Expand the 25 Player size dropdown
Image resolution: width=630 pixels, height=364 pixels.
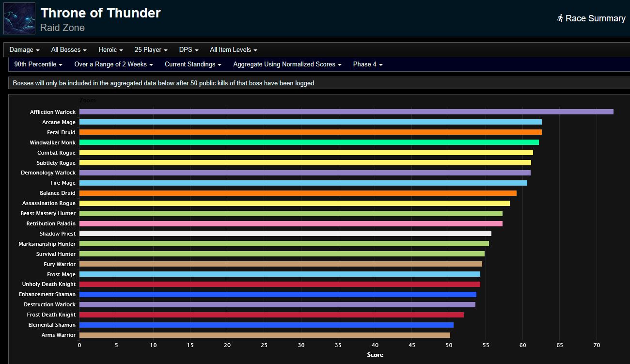151,49
